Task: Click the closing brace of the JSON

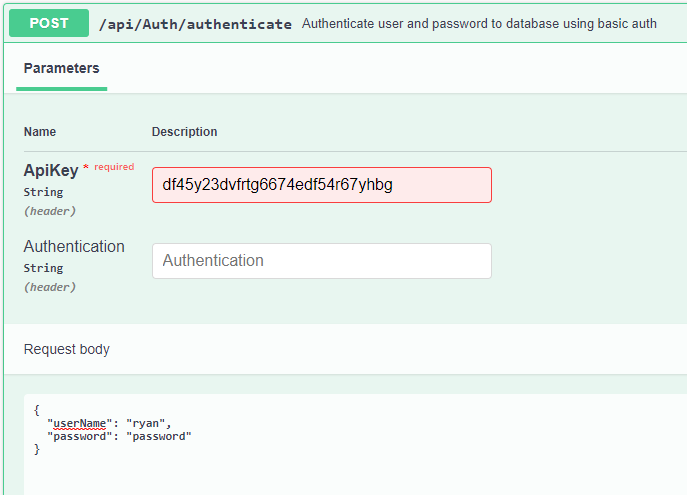Action: (x=37, y=449)
